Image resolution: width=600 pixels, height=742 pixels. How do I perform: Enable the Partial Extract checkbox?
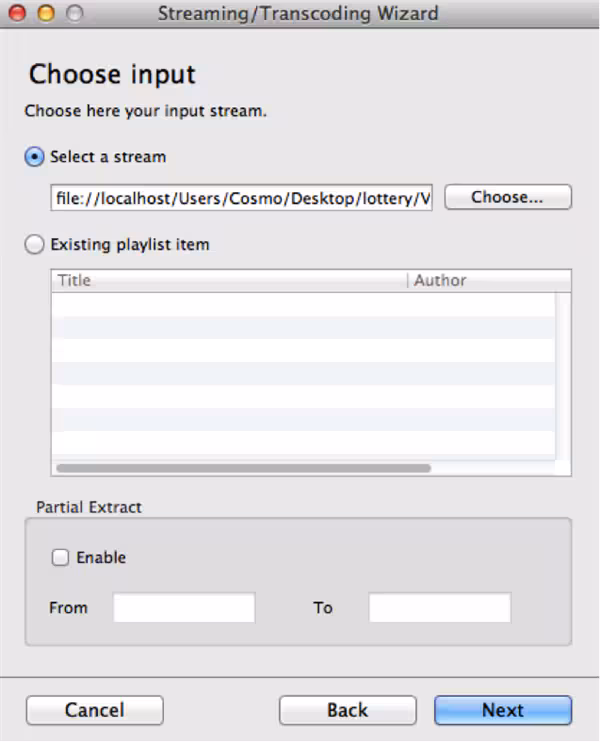point(61,558)
